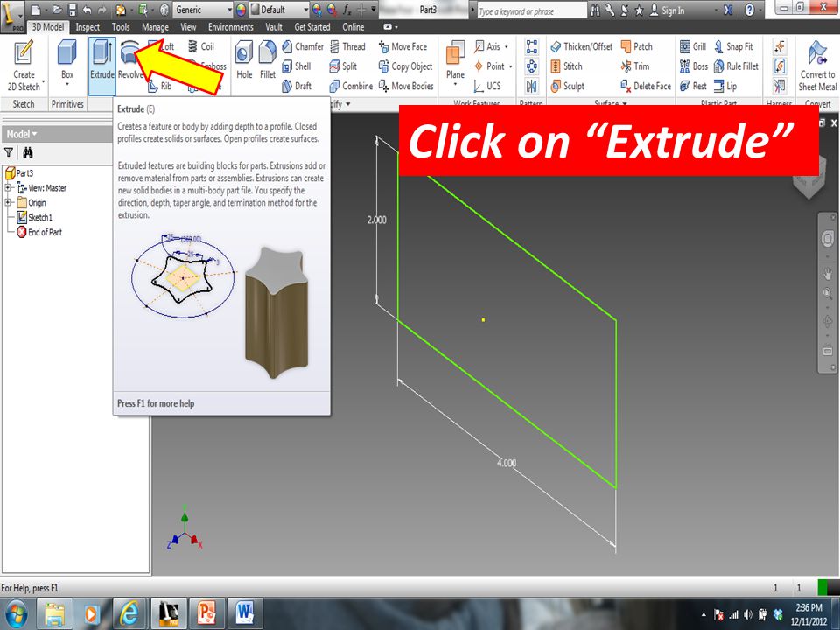The width and height of the screenshot is (840, 630).
Task: Click the Undo button
Action: pyautogui.click(x=87, y=10)
